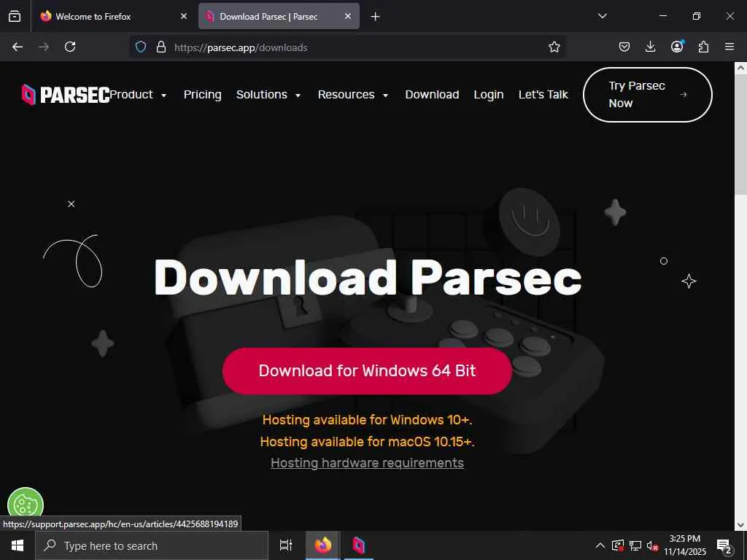
Task: Reload the current page
Action: pos(70,47)
